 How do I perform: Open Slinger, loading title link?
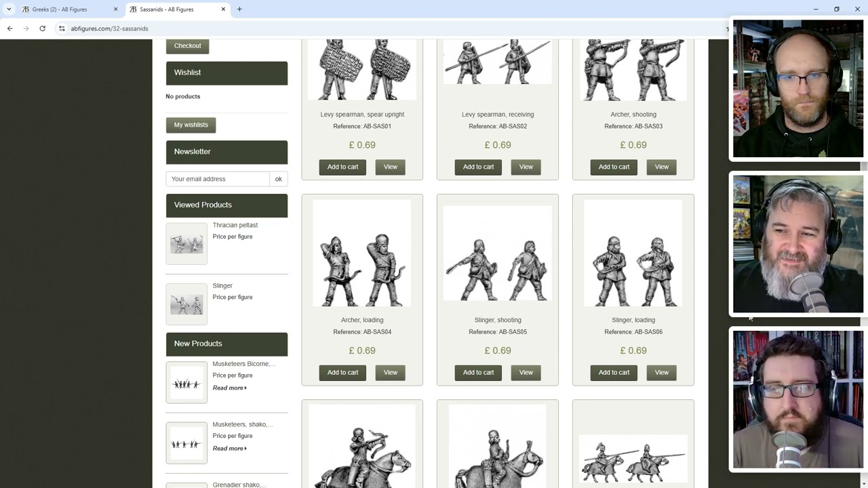click(x=633, y=320)
